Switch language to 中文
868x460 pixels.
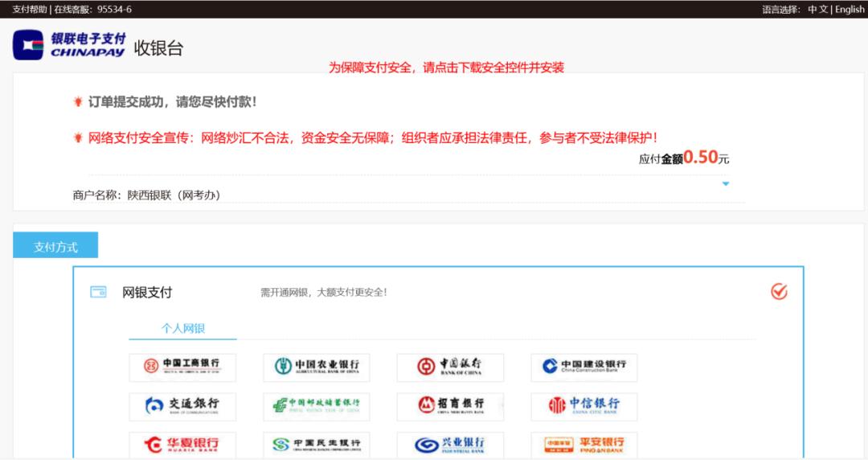point(817,10)
